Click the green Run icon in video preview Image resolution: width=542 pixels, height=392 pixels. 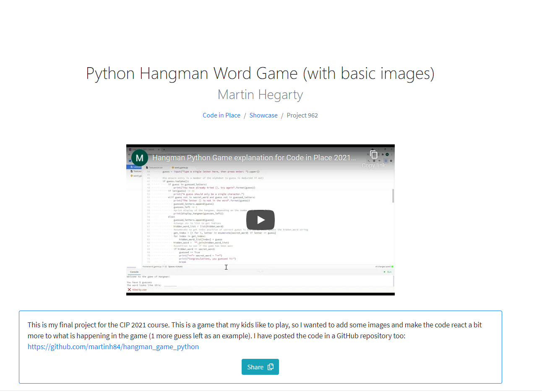tap(385, 272)
